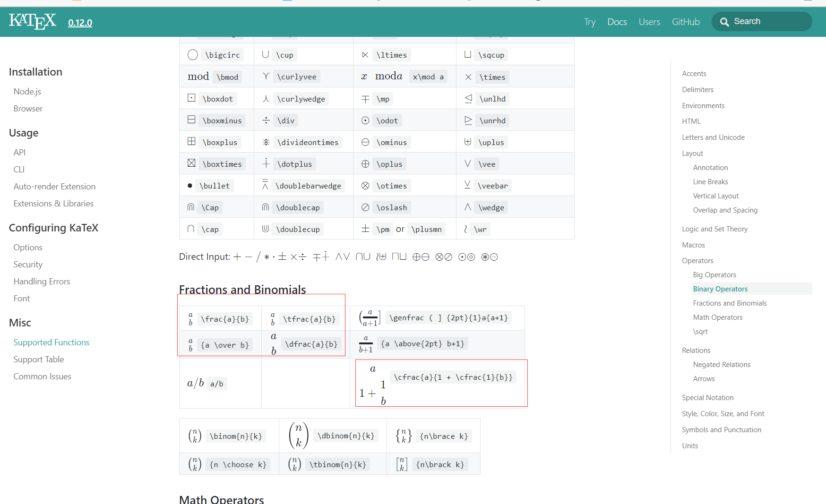Navigate to the Accents section

click(x=694, y=73)
